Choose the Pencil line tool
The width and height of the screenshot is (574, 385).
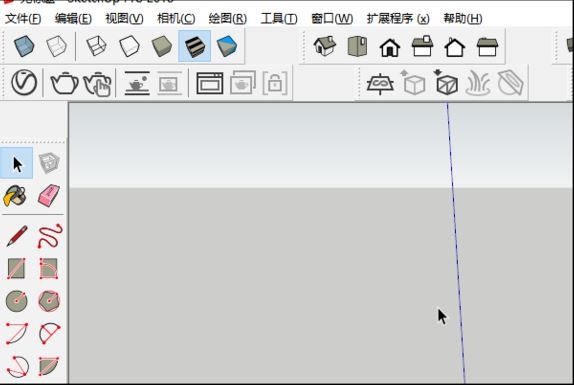click(17, 236)
